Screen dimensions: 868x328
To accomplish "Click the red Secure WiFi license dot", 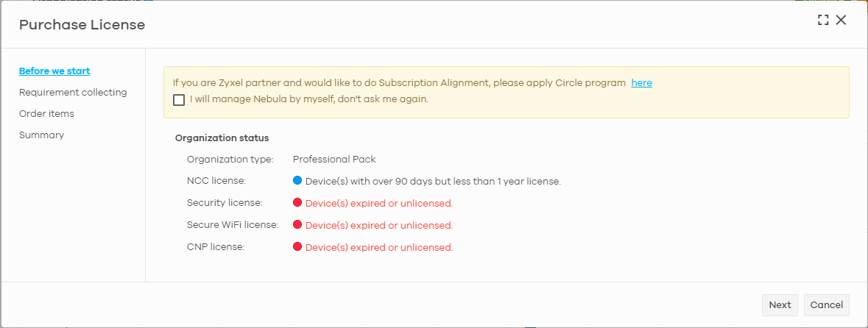I will point(297,224).
